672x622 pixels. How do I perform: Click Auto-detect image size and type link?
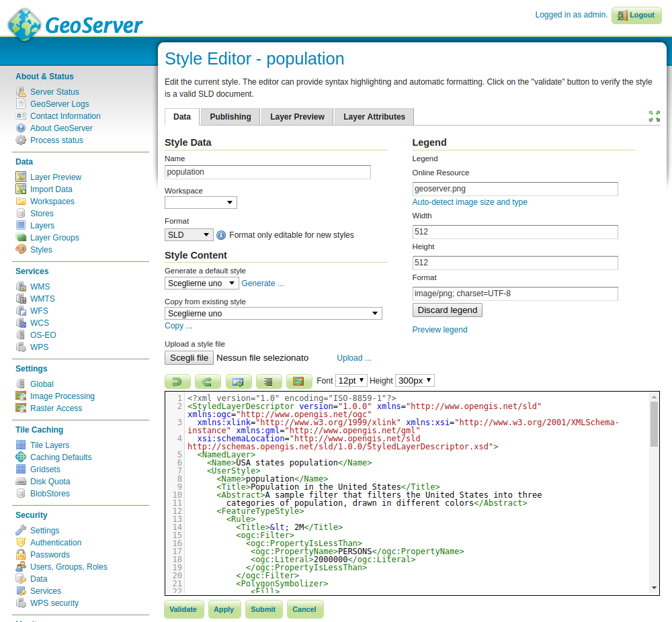tap(470, 202)
